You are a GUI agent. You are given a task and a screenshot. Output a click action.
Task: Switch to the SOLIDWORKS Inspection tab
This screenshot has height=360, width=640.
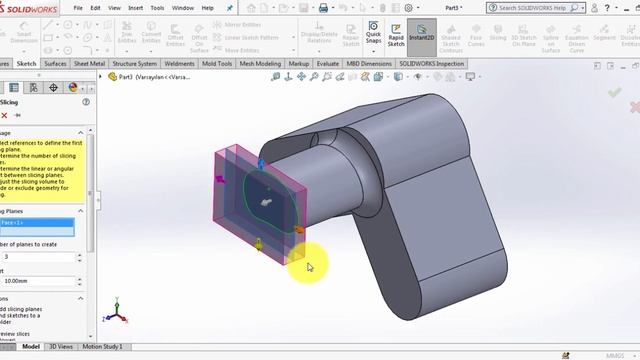click(431, 64)
